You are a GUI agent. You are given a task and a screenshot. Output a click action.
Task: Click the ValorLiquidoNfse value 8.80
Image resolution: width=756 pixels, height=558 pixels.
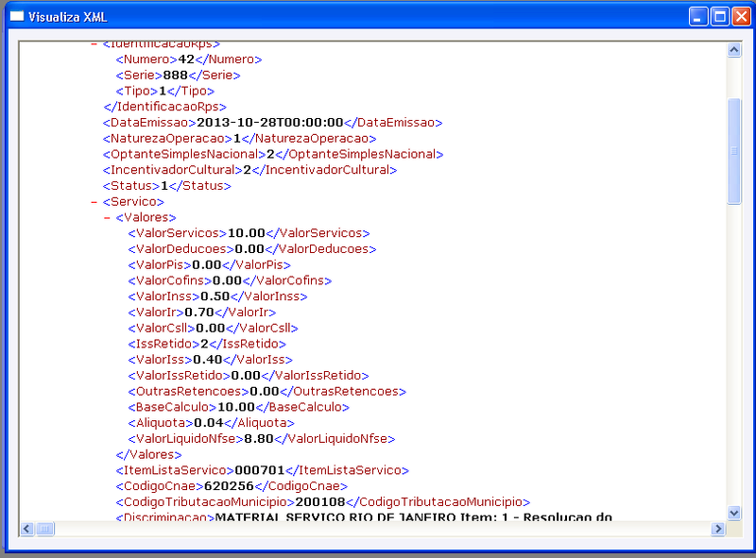click(259, 439)
